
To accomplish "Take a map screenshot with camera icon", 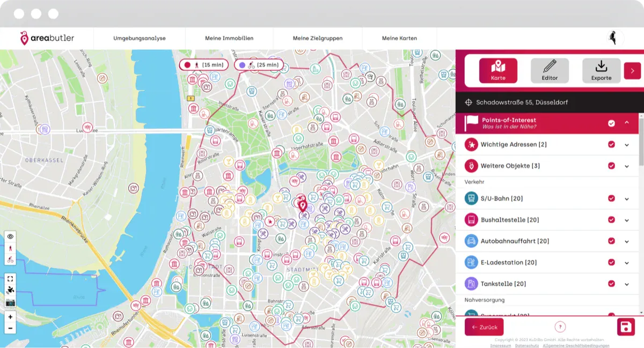I will coord(10,303).
